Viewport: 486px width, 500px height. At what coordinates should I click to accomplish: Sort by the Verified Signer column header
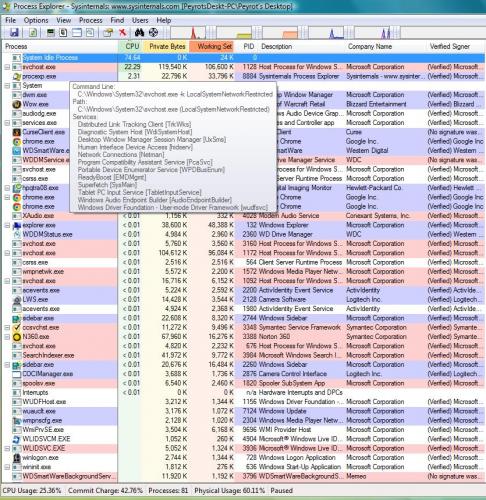click(x=455, y=46)
